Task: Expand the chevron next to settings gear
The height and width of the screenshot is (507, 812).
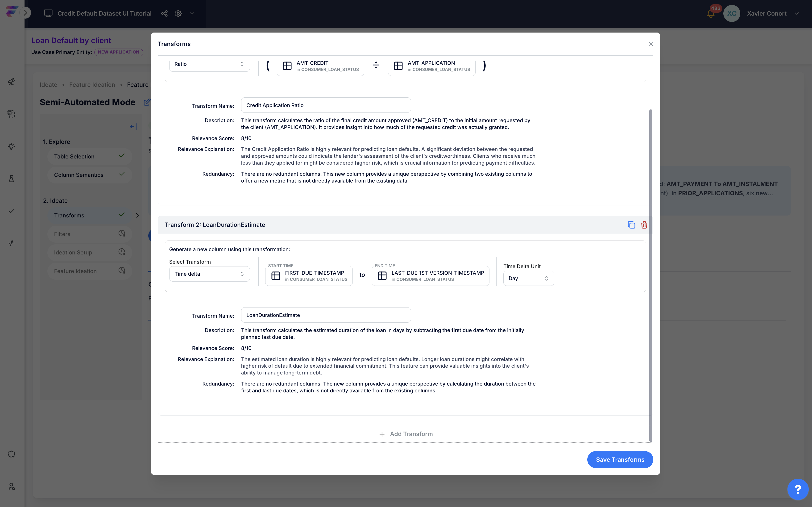Action: (x=192, y=13)
